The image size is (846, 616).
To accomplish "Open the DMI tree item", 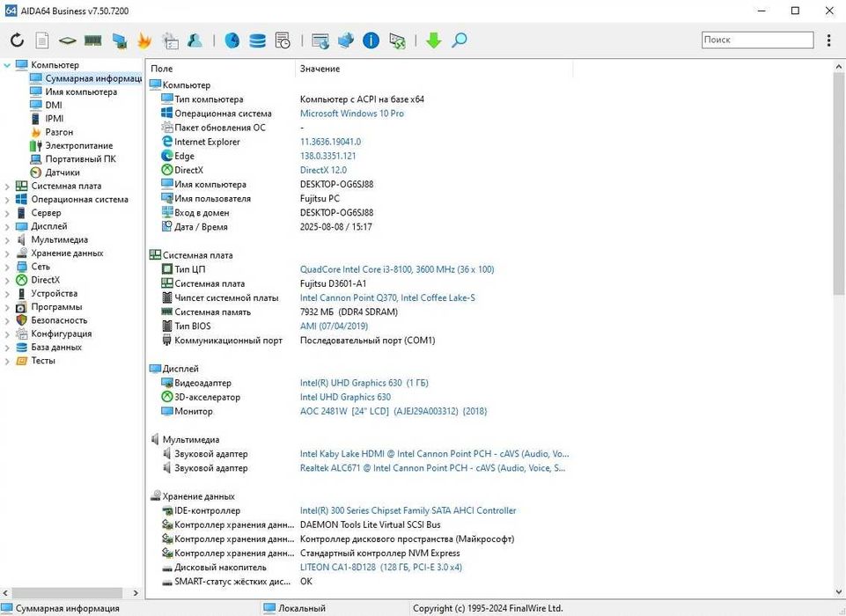I will pos(54,106).
